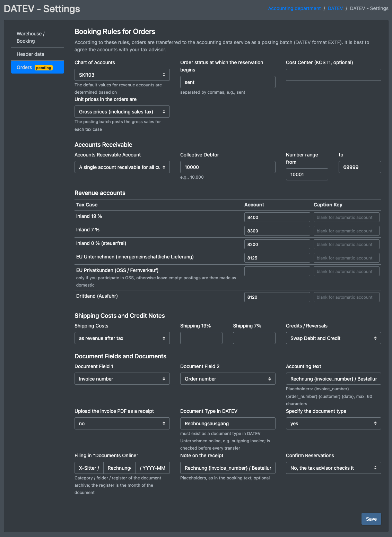Open the Shipping Costs 'as revenue after tax' dropdown
The height and width of the screenshot is (537, 392).
point(122,338)
